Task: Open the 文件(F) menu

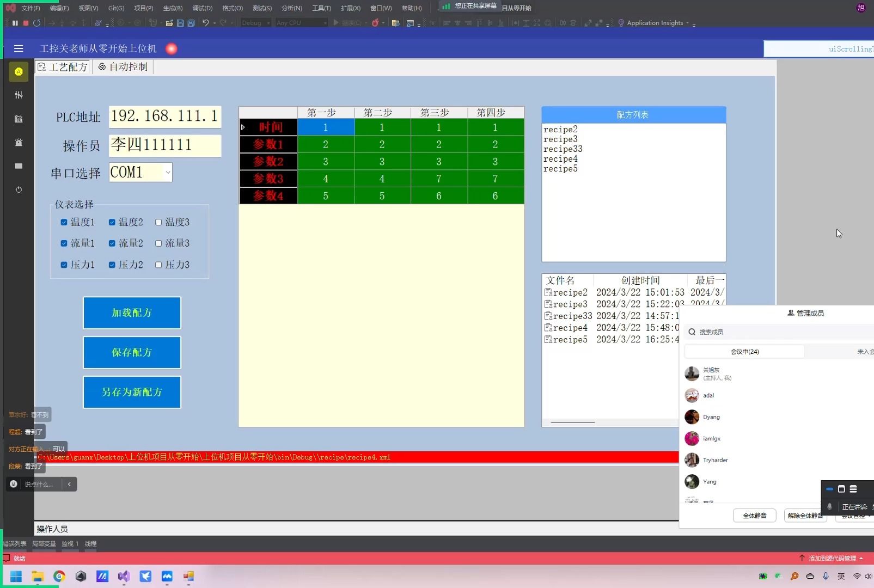Action: [x=30, y=8]
